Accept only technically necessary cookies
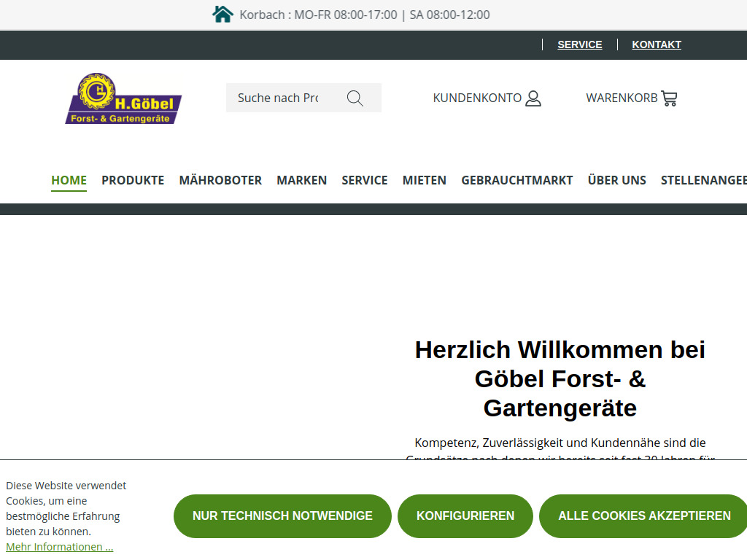 [x=282, y=516]
